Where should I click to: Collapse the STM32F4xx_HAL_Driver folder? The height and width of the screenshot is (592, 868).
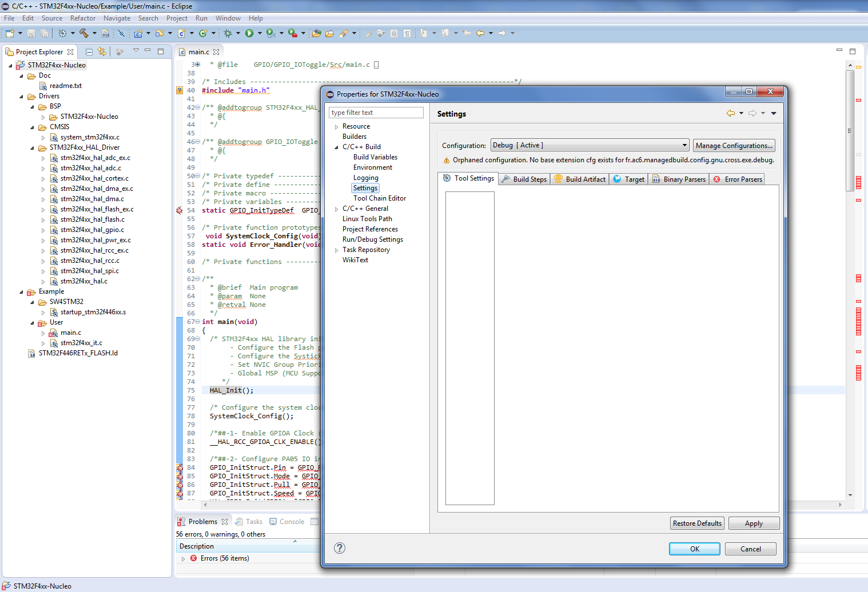(x=32, y=148)
